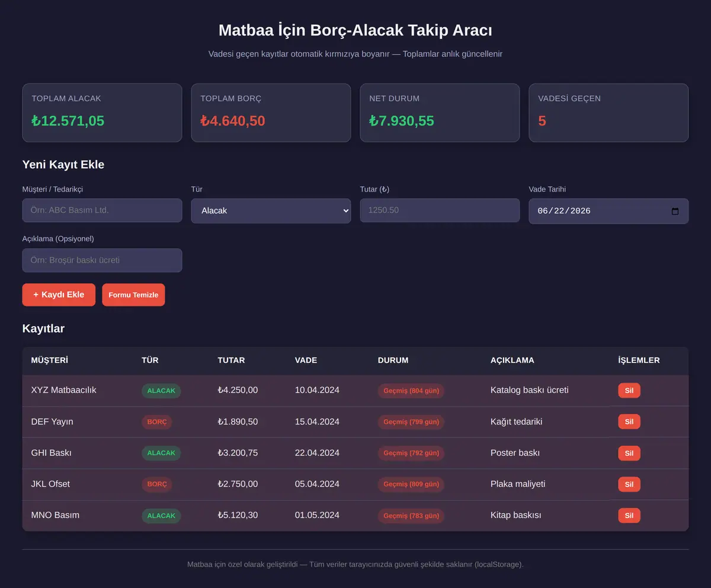Screen dimensions: 711x588
Task: Click the amount ₺4.250,00
Action: [x=238, y=390]
